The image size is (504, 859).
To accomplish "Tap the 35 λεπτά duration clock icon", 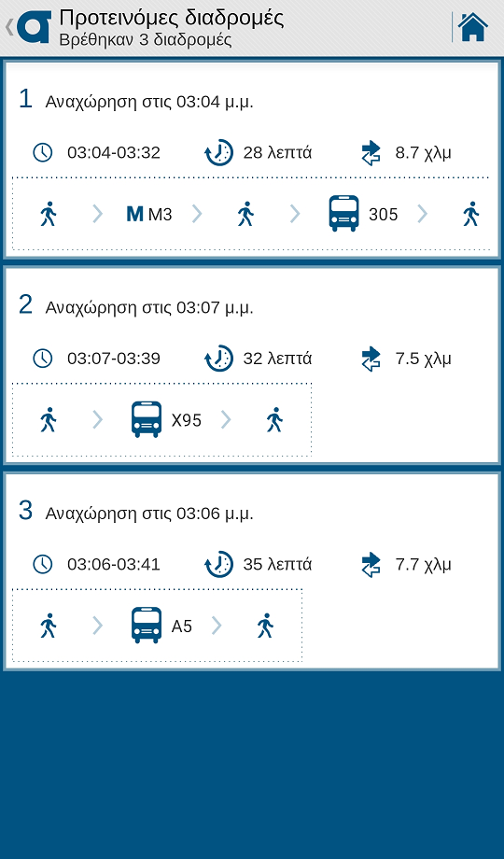I will (218, 564).
